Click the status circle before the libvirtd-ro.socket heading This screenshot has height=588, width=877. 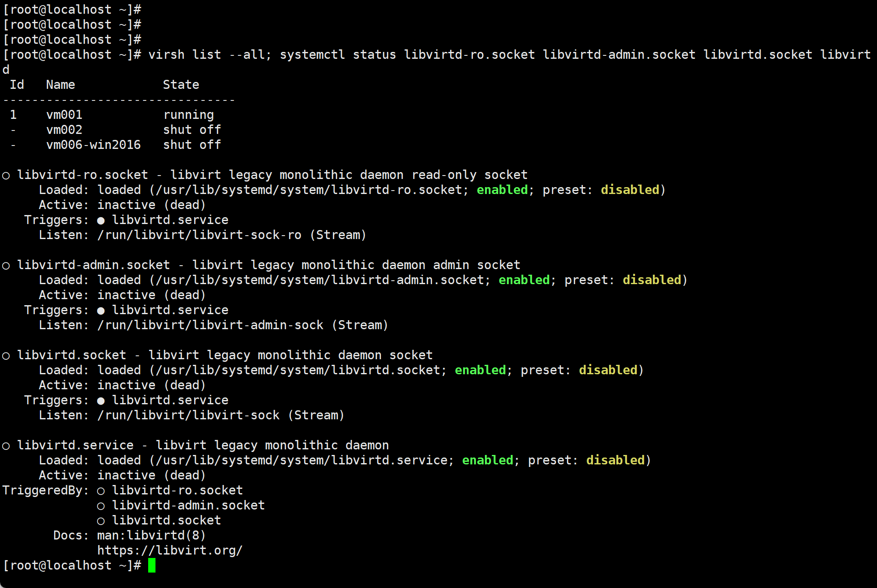click(6, 176)
